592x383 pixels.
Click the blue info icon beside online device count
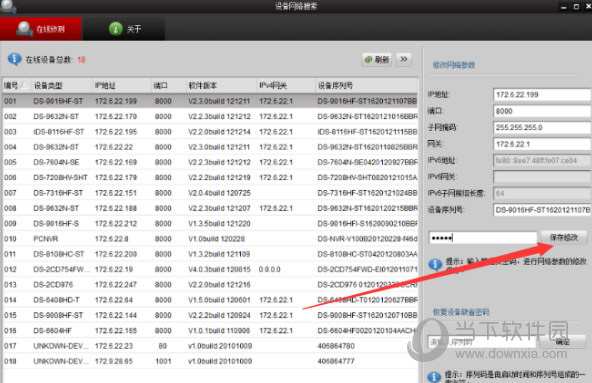coord(14,59)
